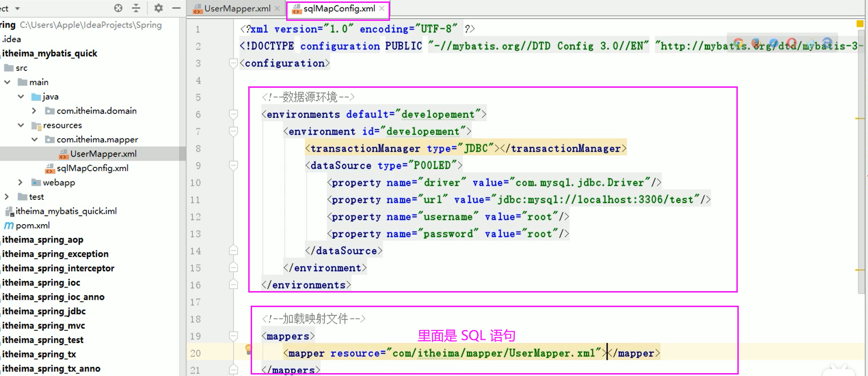This screenshot has height=376, width=868.
Task: Click the yellow warning stripe mark near line 6
Action: [860, 118]
